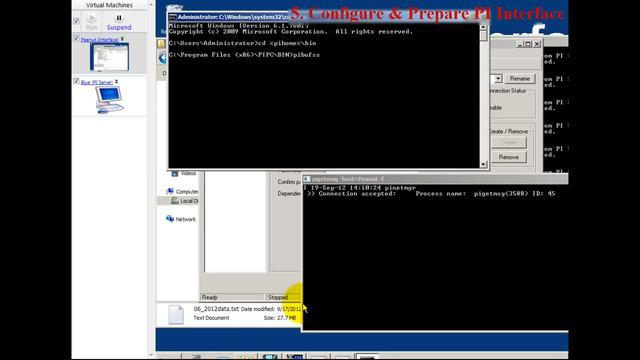Open the first virtual machine link

100,40
